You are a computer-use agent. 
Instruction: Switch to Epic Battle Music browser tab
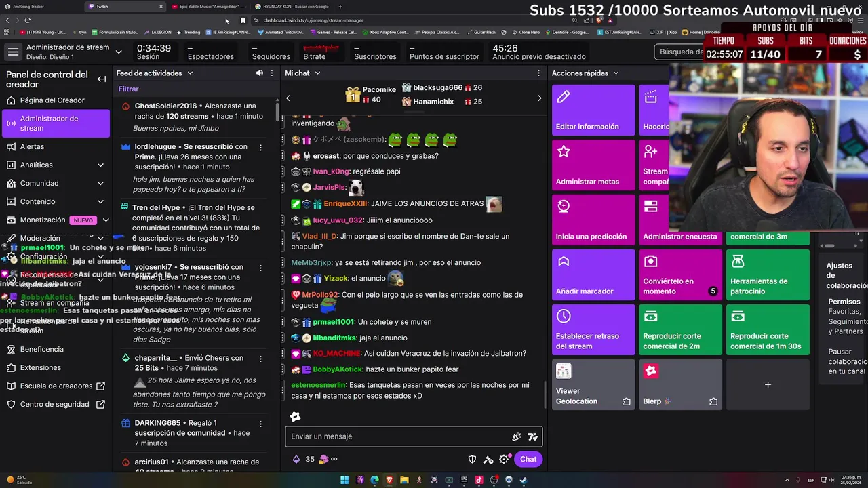pyautogui.click(x=208, y=7)
